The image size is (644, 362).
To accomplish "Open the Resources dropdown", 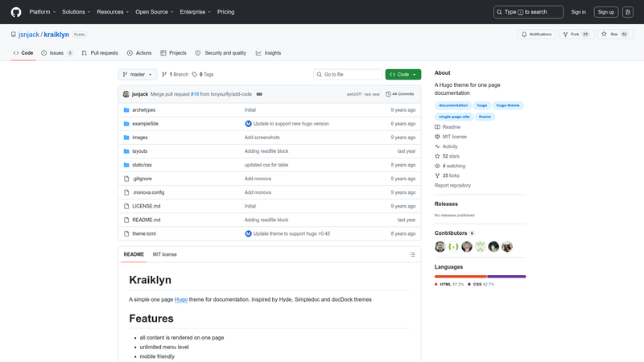I will (x=113, y=12).
